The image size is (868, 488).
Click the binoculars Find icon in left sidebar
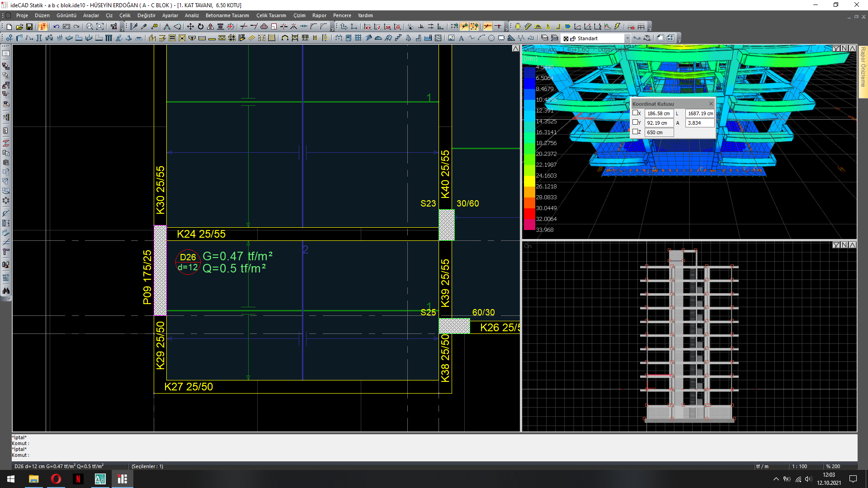pyautogui.click(x=6, y=291)
